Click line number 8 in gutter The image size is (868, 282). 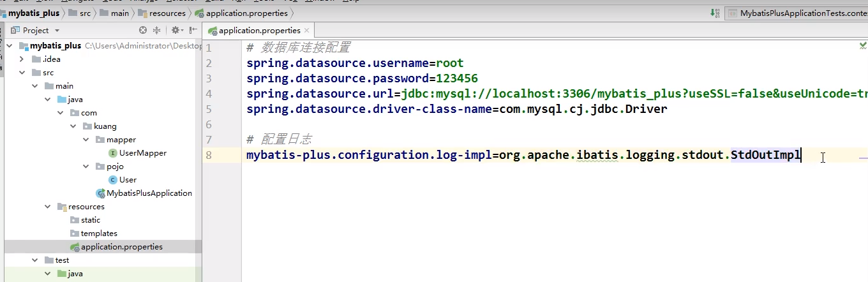tap(209, 155)
